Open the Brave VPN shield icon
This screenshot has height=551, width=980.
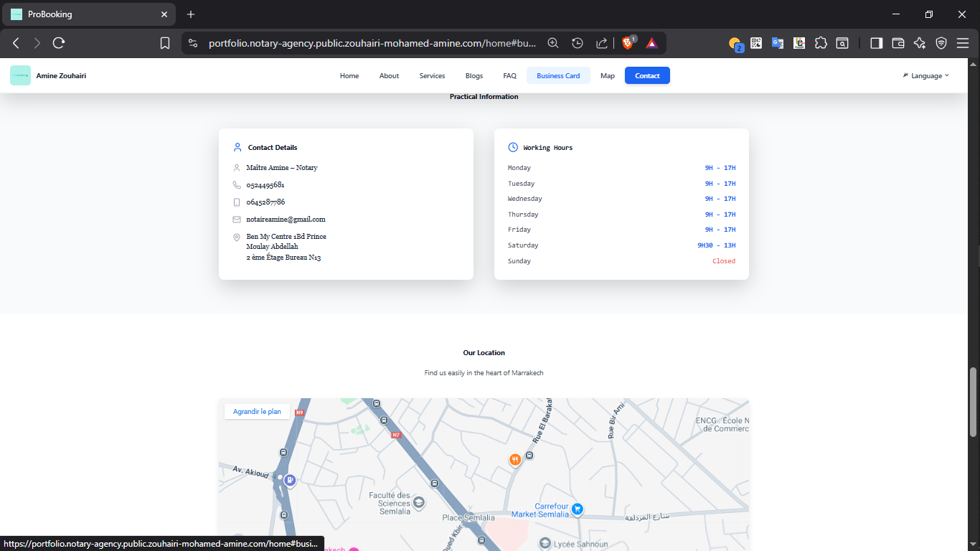pyautogui.click(x=941, y=43)
